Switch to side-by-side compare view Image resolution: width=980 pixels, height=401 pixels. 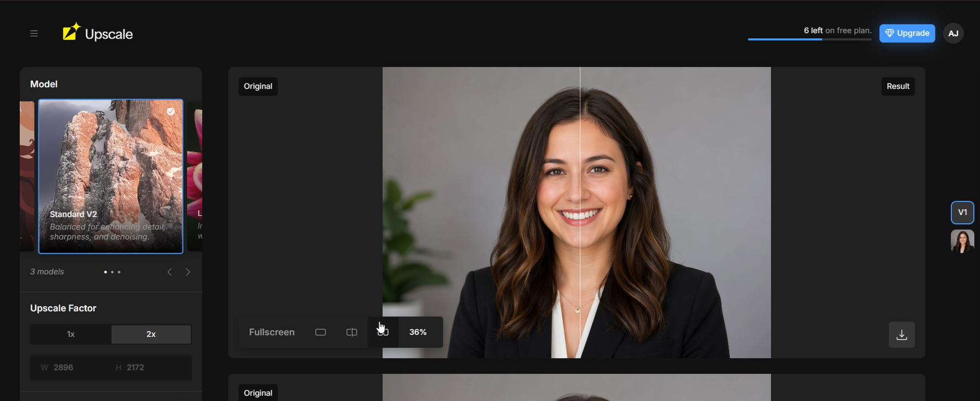pyautogui.click(x=383, y=332)
